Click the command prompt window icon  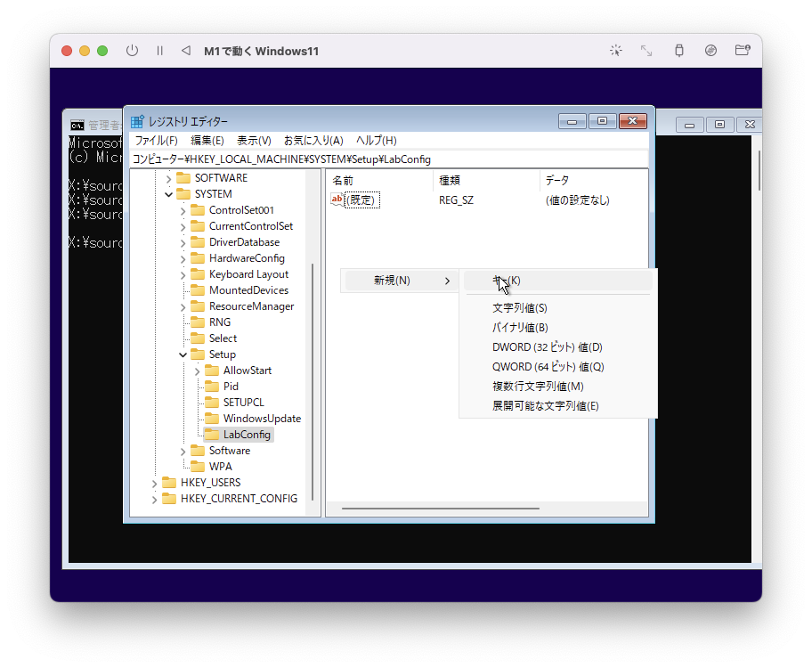pos(77,126)
